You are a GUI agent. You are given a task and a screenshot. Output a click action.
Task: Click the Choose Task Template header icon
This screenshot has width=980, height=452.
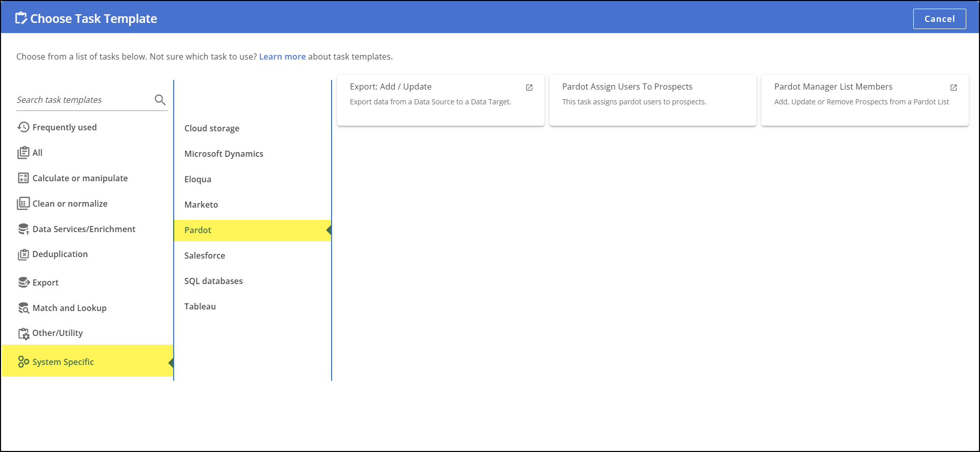[21, 18]
